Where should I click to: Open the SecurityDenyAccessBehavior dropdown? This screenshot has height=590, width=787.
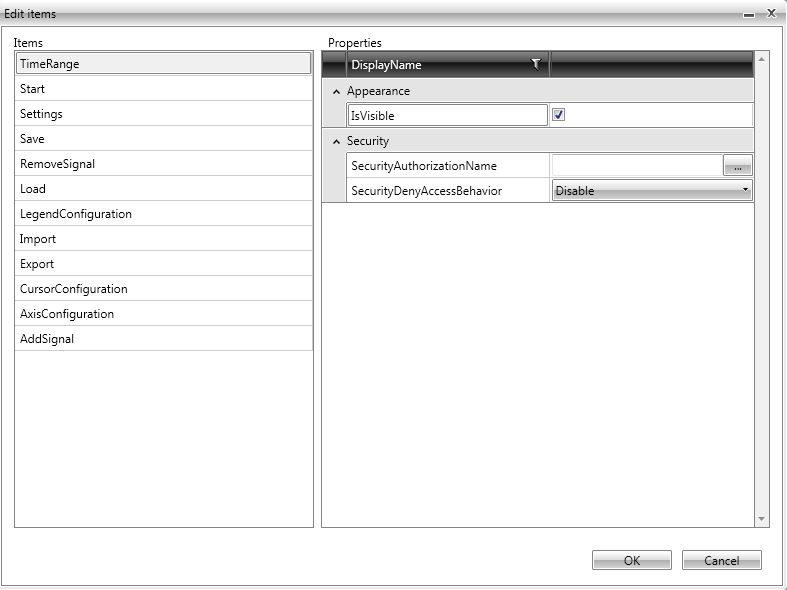(x=652, y=190)
